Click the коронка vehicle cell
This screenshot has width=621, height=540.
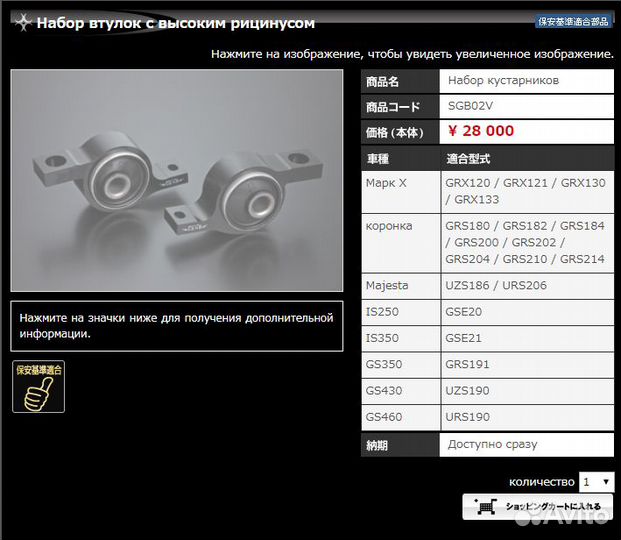(x=401, y=243)
